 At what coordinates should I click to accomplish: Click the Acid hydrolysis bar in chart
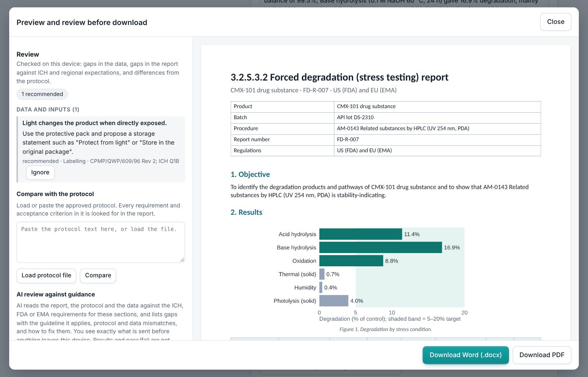coord(361,234)
